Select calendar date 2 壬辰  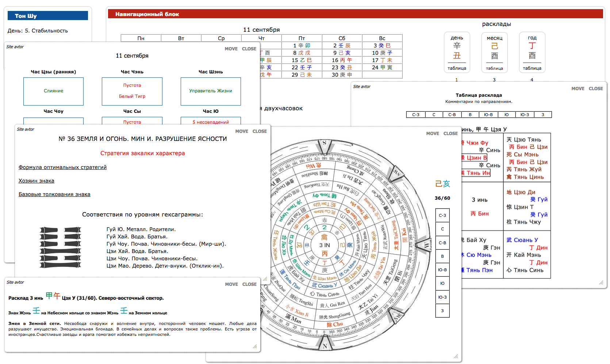342,46
